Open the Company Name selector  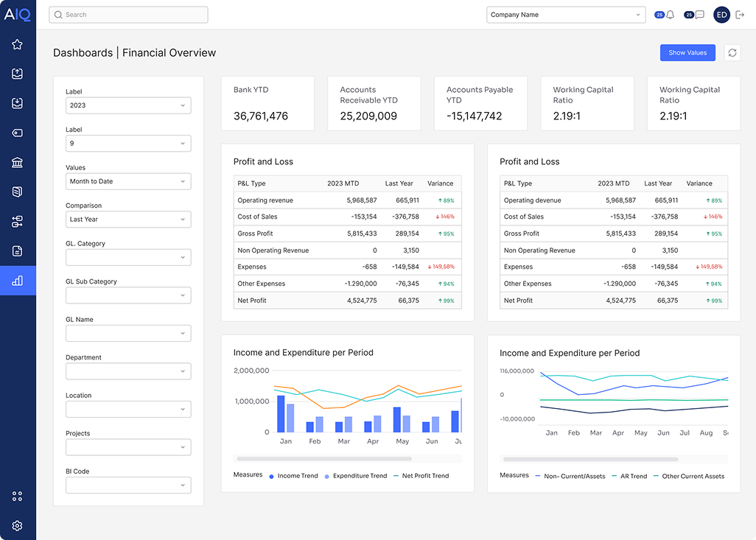(x=566, y=14)
